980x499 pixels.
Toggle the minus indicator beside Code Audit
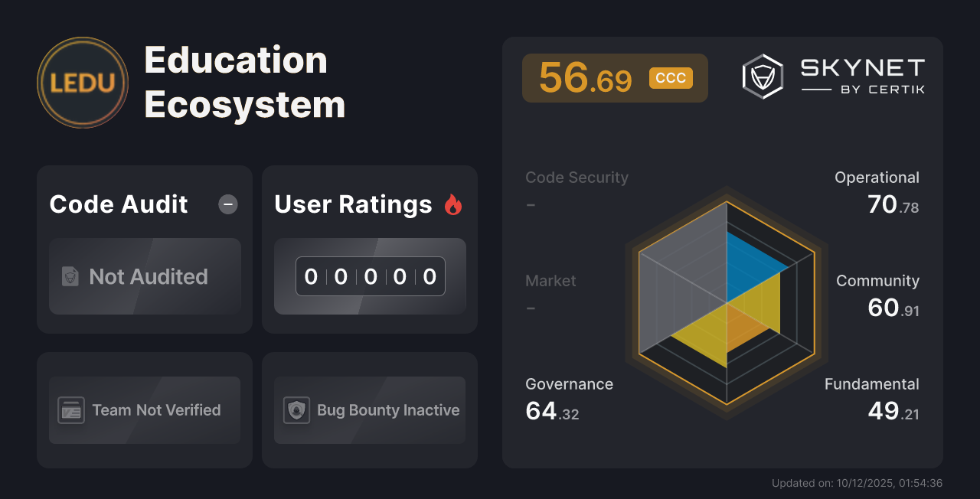click(227, 204)
